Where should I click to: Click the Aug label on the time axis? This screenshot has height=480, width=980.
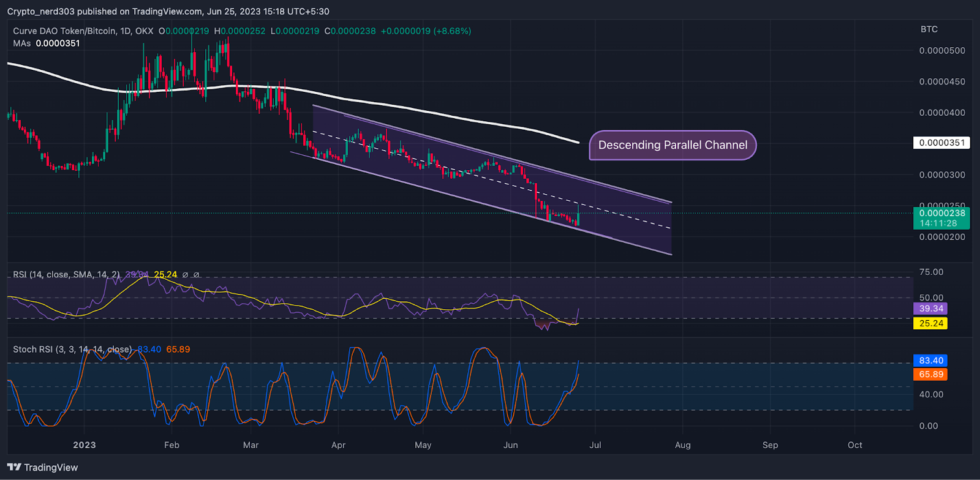(682, 445)
